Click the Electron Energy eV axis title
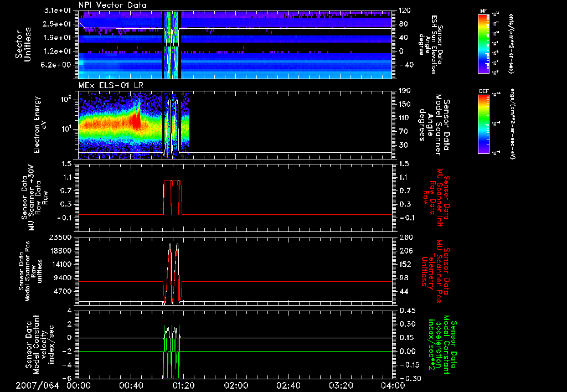 click(x=40, y=125)
